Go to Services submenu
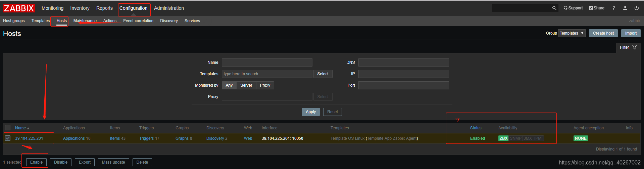Image resolution: width=644 pixels, height=169 pixels. [x=192, y=21]
